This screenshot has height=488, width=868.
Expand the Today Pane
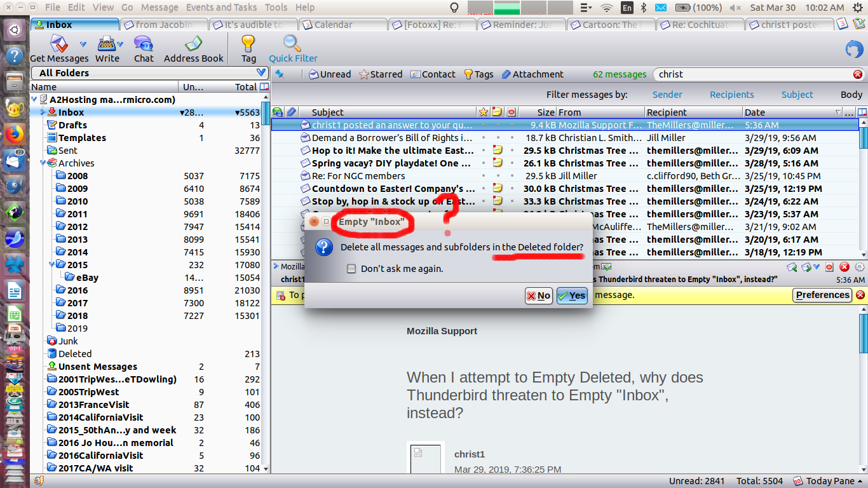[829, 481]
